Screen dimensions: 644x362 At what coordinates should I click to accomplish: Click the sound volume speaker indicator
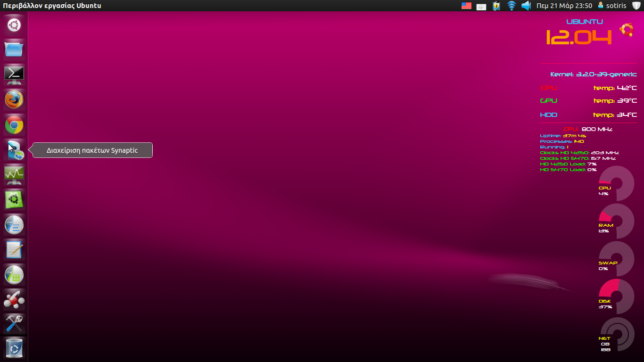526,6
